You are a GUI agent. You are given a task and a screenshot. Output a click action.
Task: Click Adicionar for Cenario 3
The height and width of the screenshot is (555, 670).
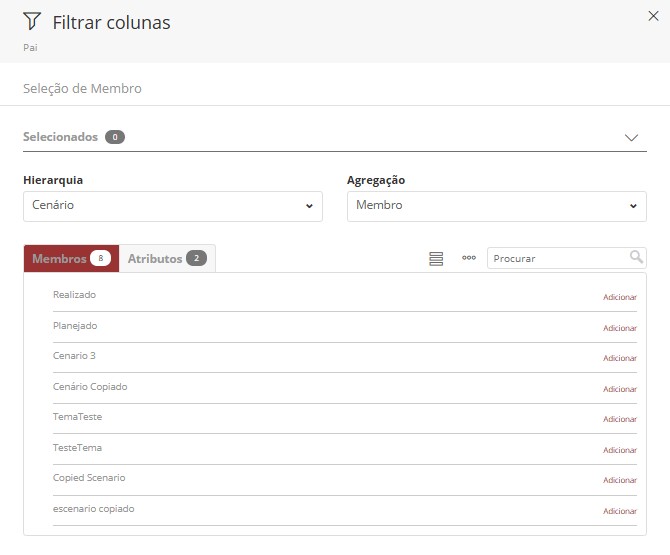coord(619,358)
